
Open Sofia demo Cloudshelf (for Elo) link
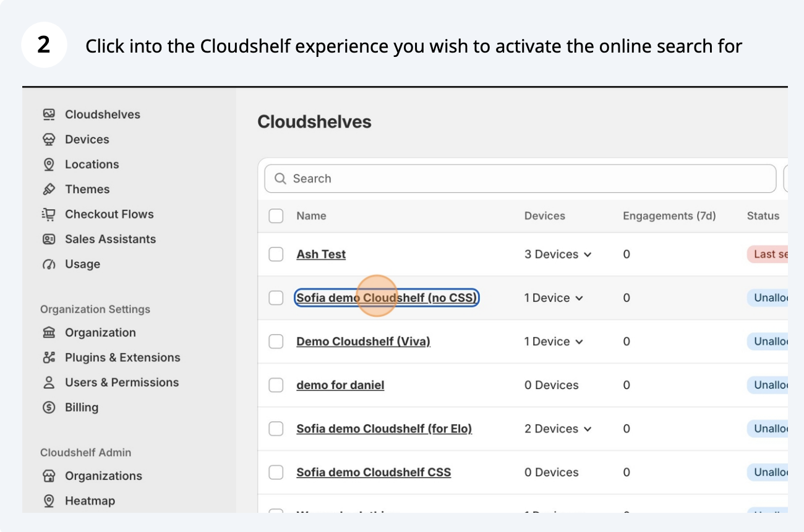tap(384, 429)
